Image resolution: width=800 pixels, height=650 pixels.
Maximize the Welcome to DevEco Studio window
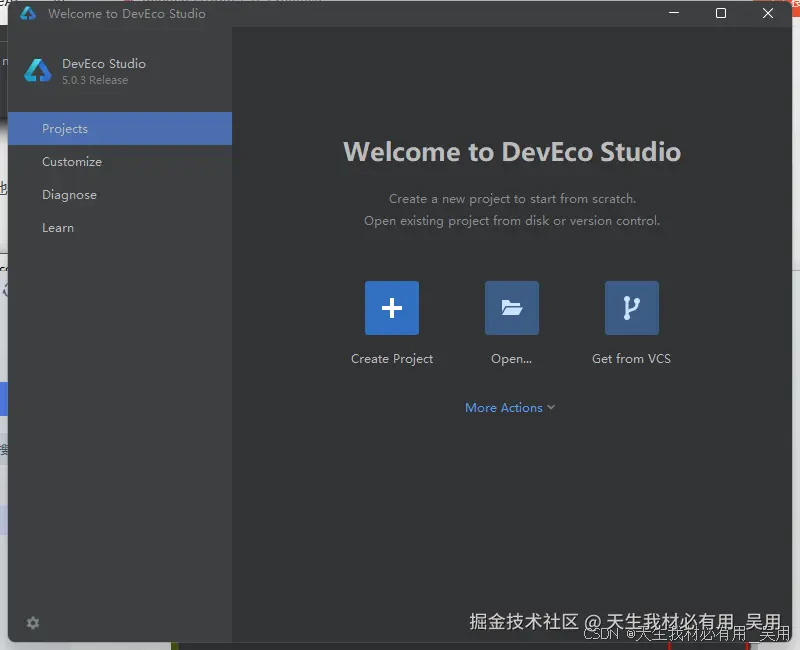point(721,13)
